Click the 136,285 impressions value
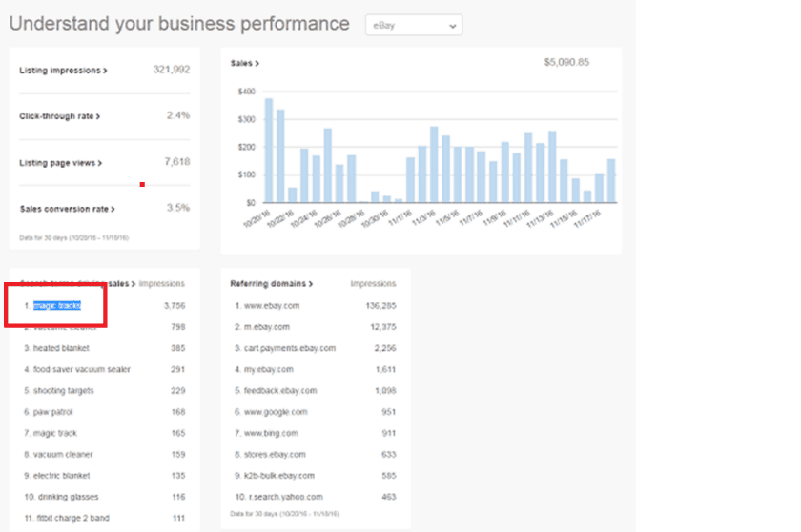The height and width of the screenshot is (532, 801). click(x=381, y=306)
